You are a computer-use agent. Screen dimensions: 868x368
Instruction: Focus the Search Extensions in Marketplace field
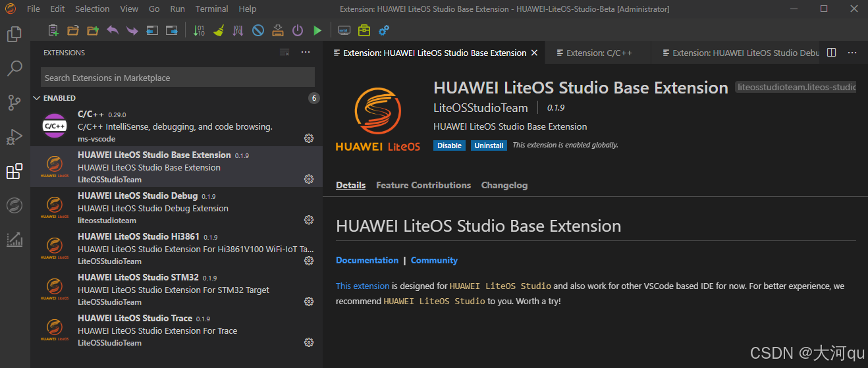[178, 78]
